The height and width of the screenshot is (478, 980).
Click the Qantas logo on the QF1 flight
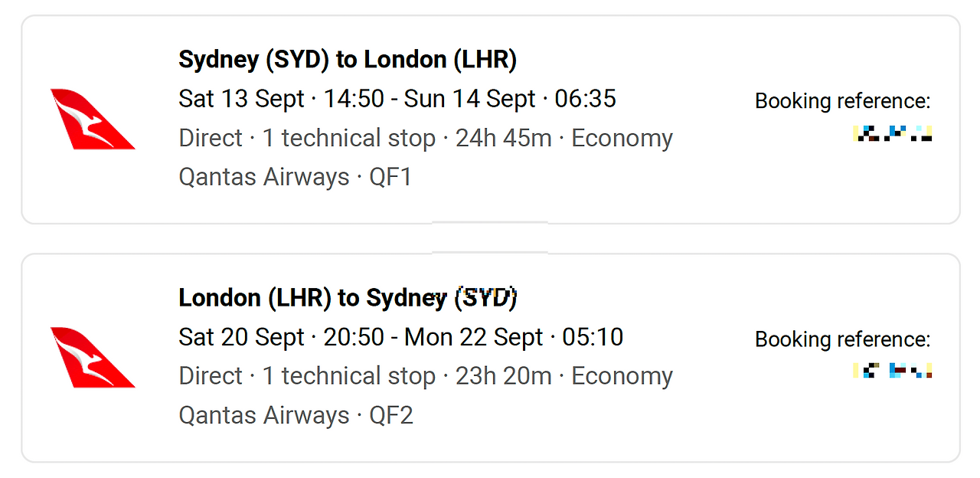(x=93, y=119)
